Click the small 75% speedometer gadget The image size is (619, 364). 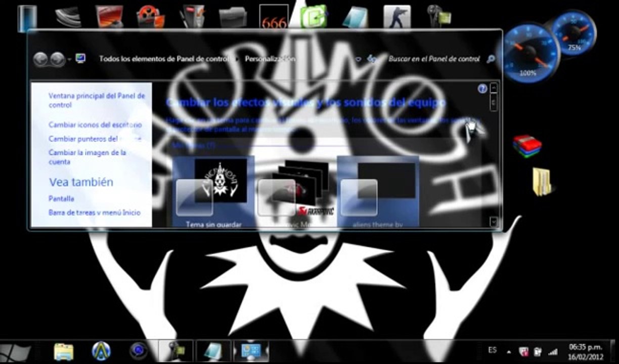click(x=573, y=33)
